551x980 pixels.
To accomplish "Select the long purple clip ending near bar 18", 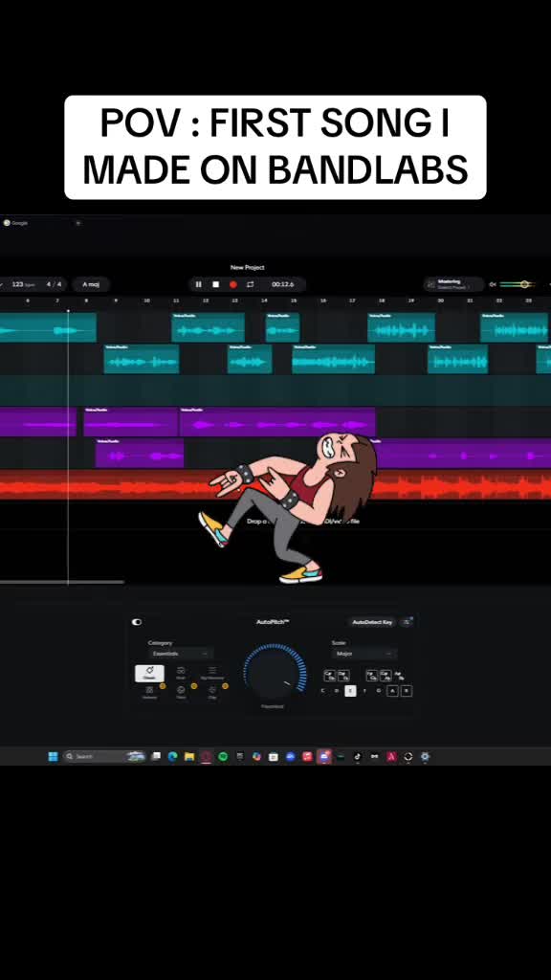I will coord(277,422).
